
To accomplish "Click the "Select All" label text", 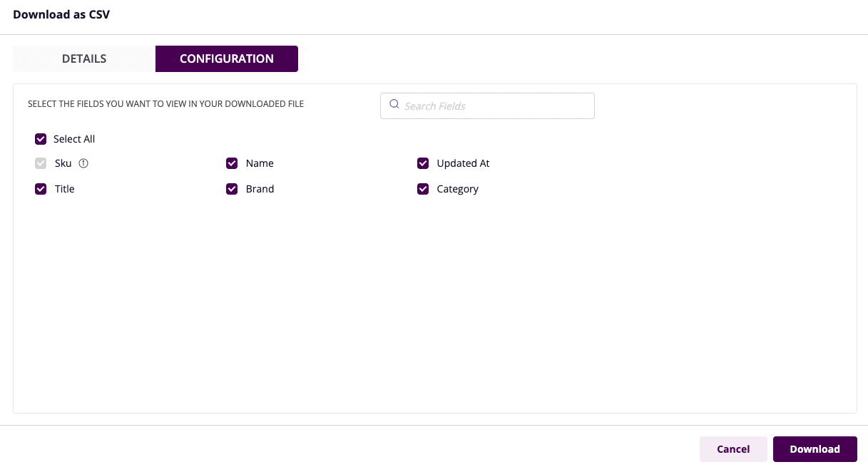I will pos(74,139).
